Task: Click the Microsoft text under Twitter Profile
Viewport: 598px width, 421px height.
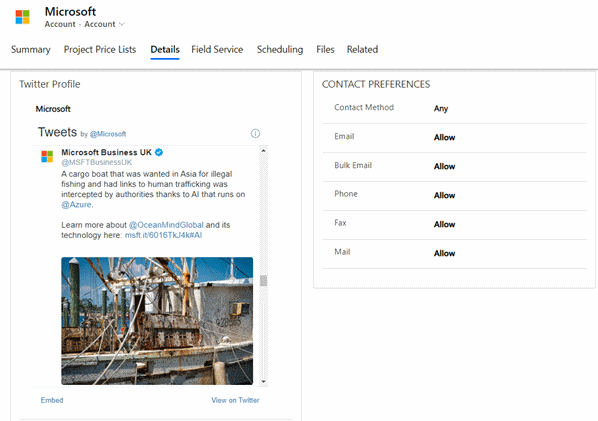Action: click(53, 109)
